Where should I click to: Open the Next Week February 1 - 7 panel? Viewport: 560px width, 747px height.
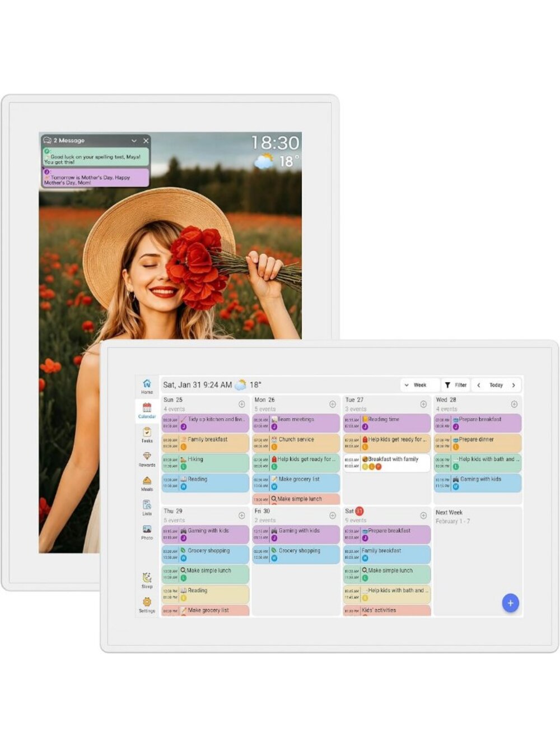click(x=478, y=561)
